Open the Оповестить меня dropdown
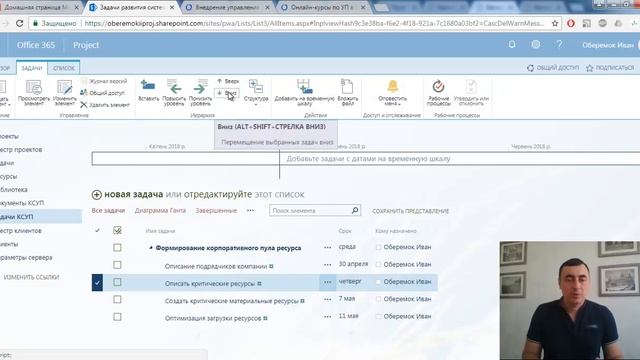 pyautogui.click(x=392, y=93)
